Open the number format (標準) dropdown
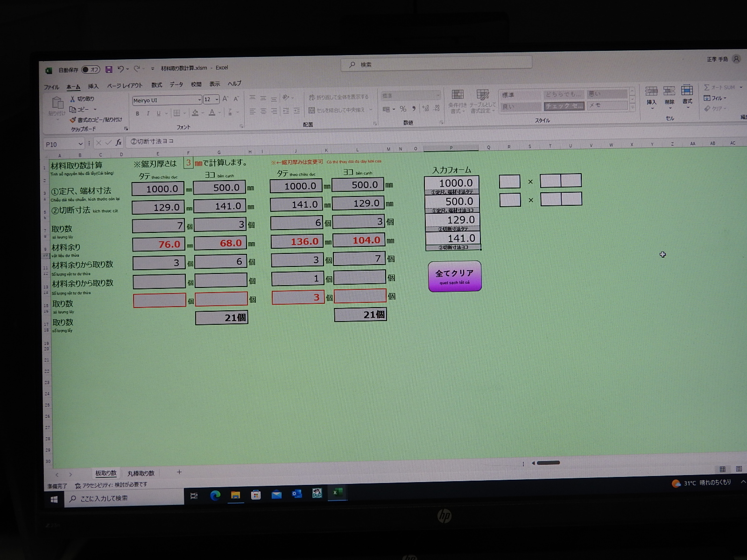The height and width of the screenshot is (560, 747). (x=438, y=95)
